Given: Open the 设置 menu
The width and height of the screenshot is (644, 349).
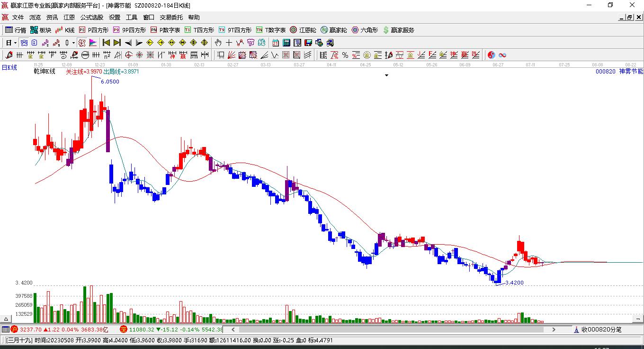Looking at the screenshot, I should [115, 18].
